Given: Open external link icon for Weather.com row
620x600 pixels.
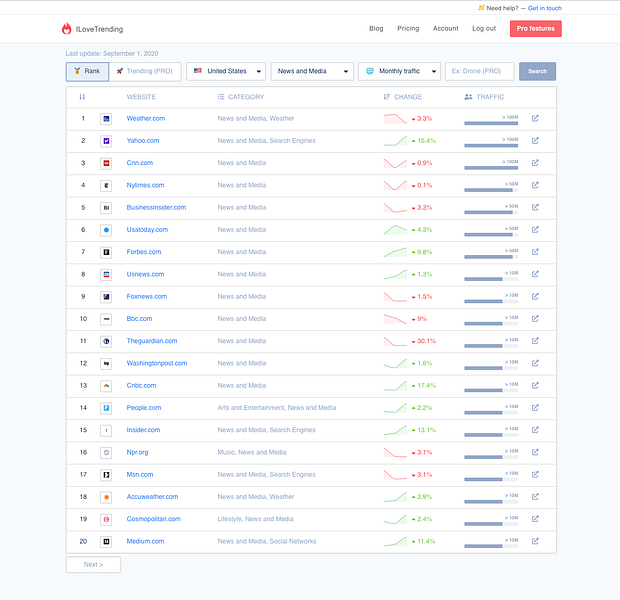Looking at the screenshot, I should pyautogui.click(x=535, y=118).
